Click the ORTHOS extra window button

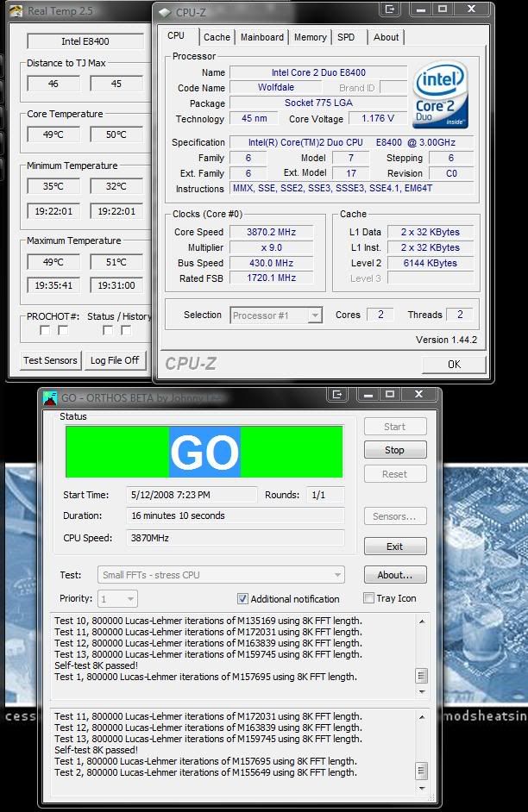[x=337, y=395]
